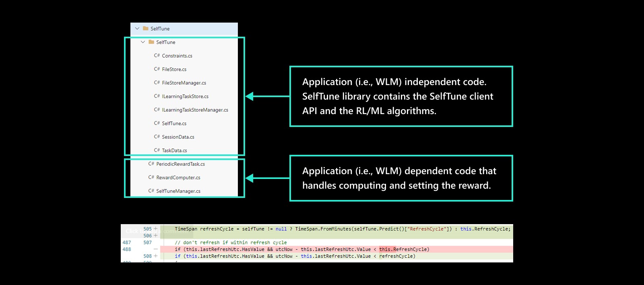This screenshot has width=644, height=285.
Task: Click the plus icon on diff line 508
Action: 156,256
